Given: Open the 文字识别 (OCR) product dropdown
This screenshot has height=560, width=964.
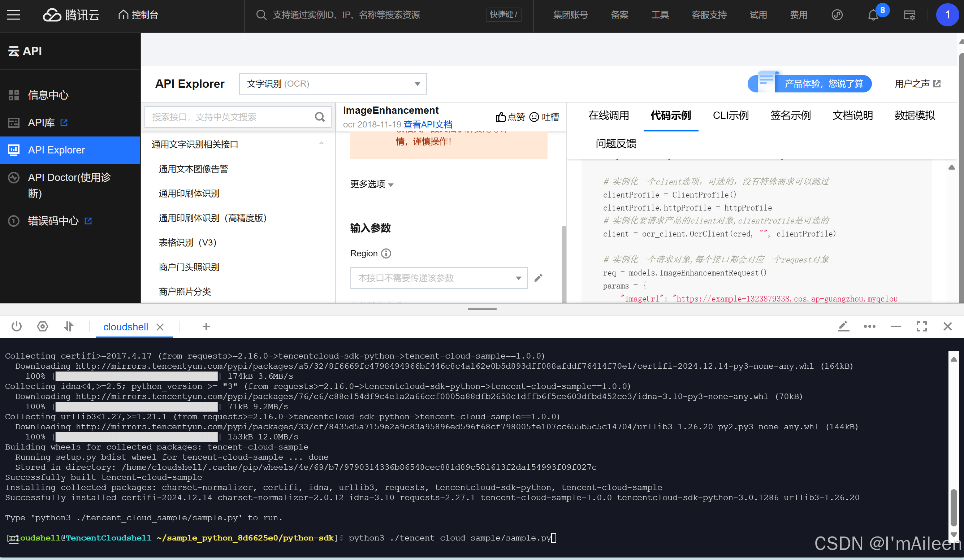Looking at the screenshot, I should click(333, 84).
